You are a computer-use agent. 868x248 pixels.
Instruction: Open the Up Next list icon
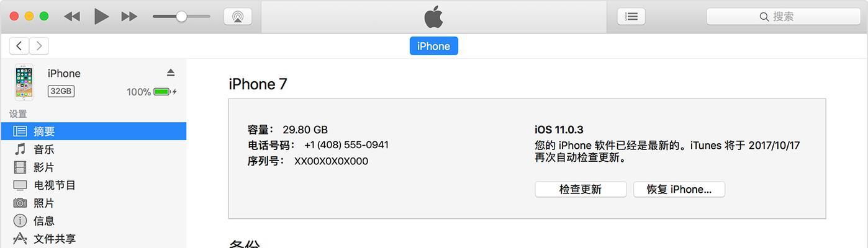[631, 16]
